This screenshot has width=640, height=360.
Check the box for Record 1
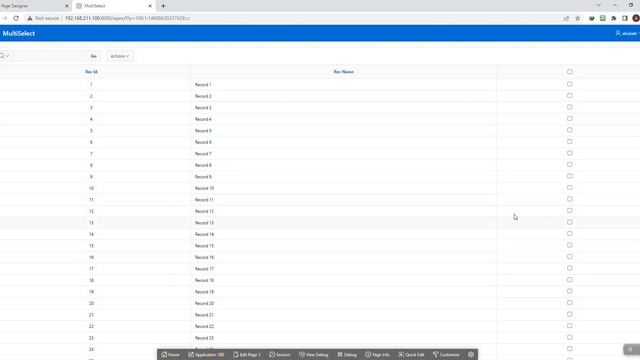click(569, 84)
